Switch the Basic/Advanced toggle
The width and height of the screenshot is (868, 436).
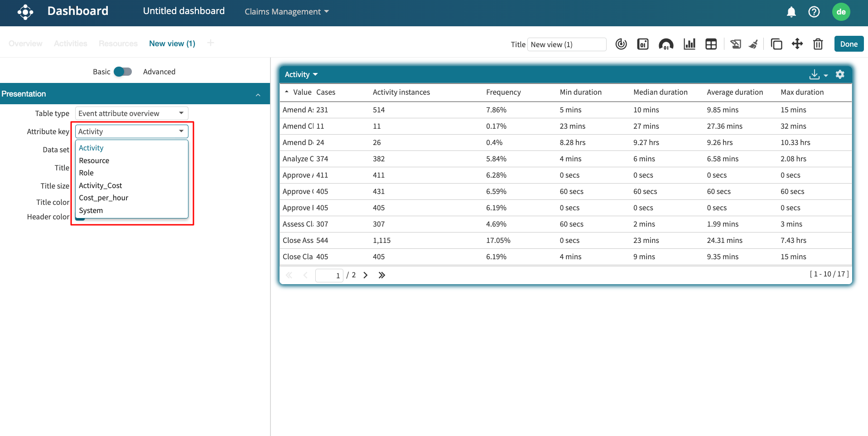click(x=122, y=72)
